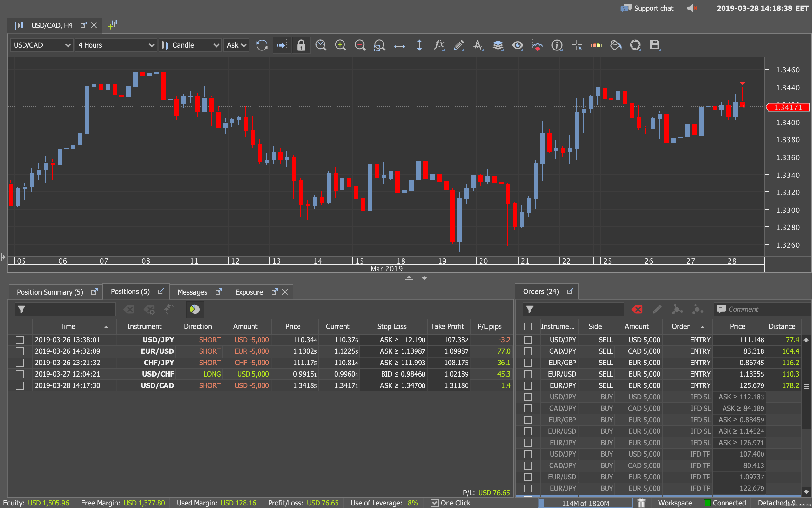Open the Candle chart type dropdown
This screenshot has width=812, height=508.
coord(190,45)
